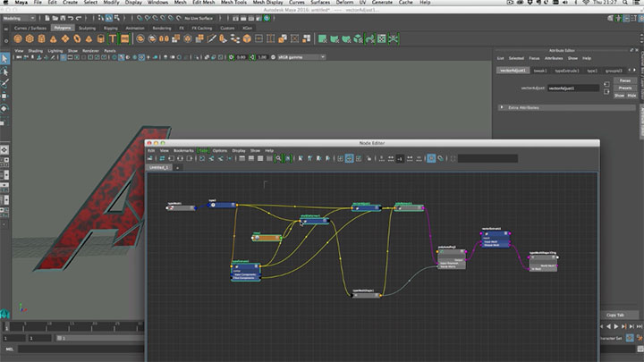The height and width of the screenshot is (362, 644).
Task: Click the camera icon in viewport panel toolbar
Action: [x=19, y=57]
